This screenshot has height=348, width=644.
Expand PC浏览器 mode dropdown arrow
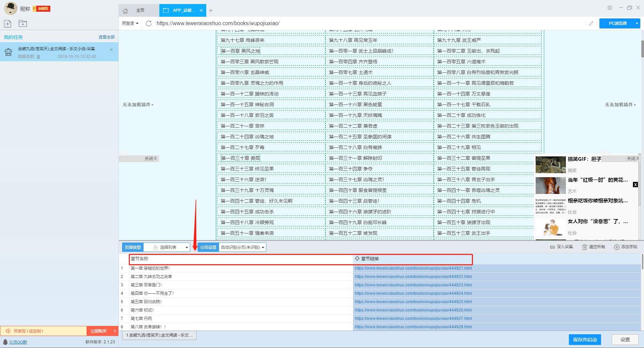click(637, 23)
